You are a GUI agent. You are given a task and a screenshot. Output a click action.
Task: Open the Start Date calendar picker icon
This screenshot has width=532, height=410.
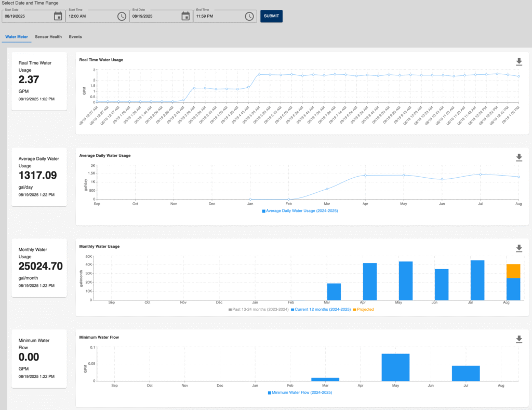click(x=58, y=16)
